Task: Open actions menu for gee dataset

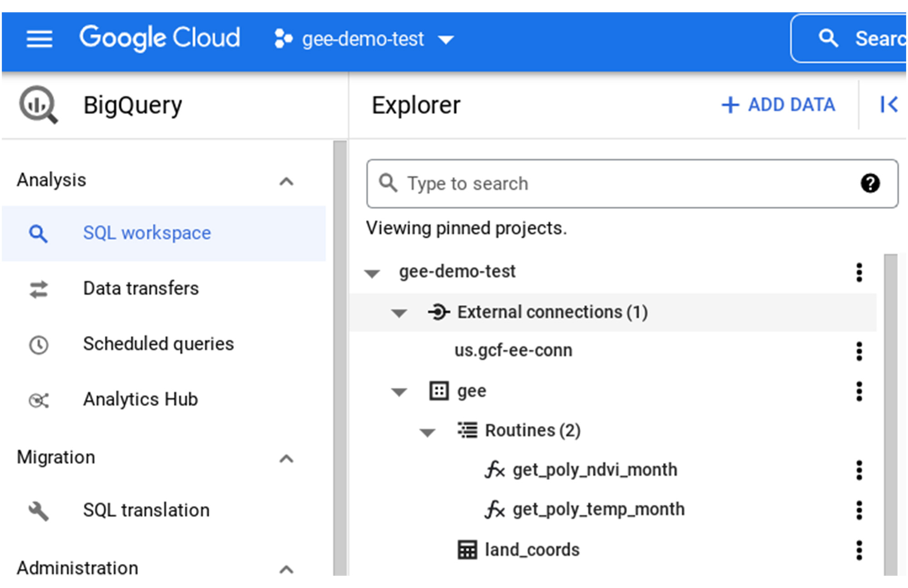Action: (x=859, y=391)
